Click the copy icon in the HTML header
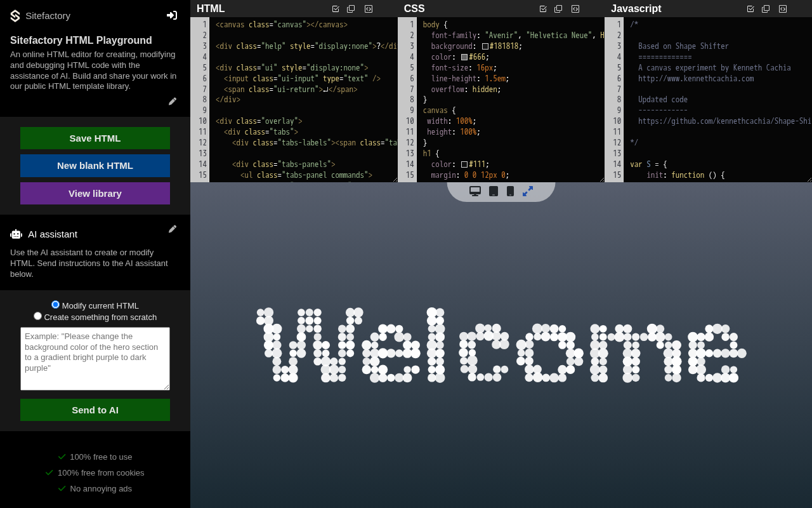The height and width of the screenshot is (508, 812). (351, 9)
